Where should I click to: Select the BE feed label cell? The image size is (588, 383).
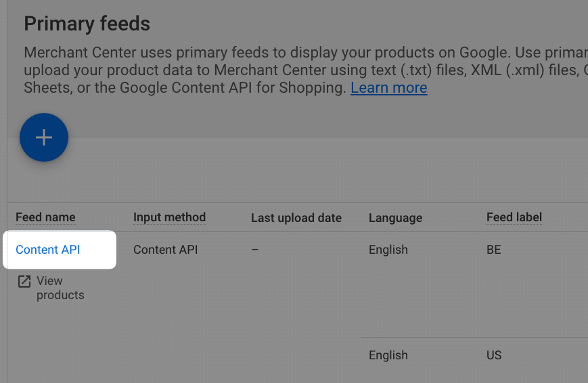(494, 250)
